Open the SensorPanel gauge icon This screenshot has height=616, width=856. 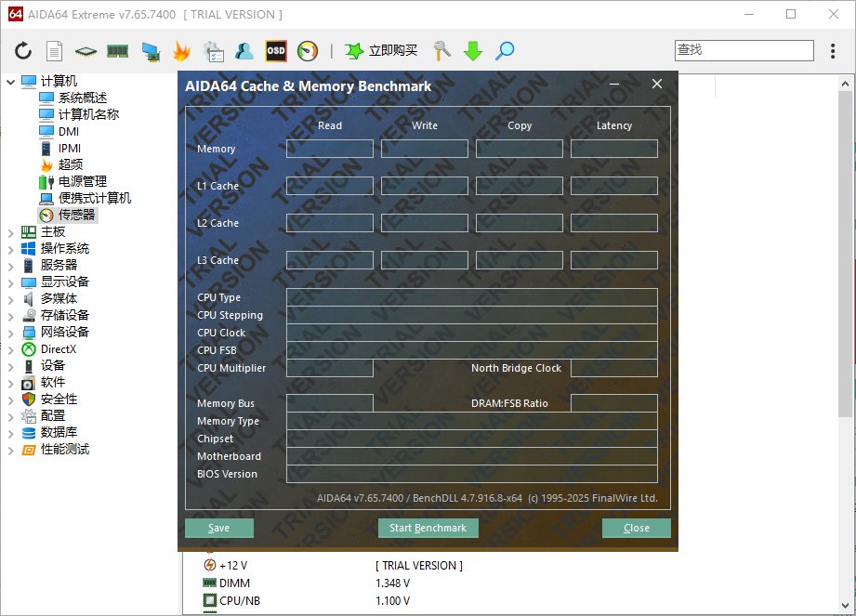[308, 51]
